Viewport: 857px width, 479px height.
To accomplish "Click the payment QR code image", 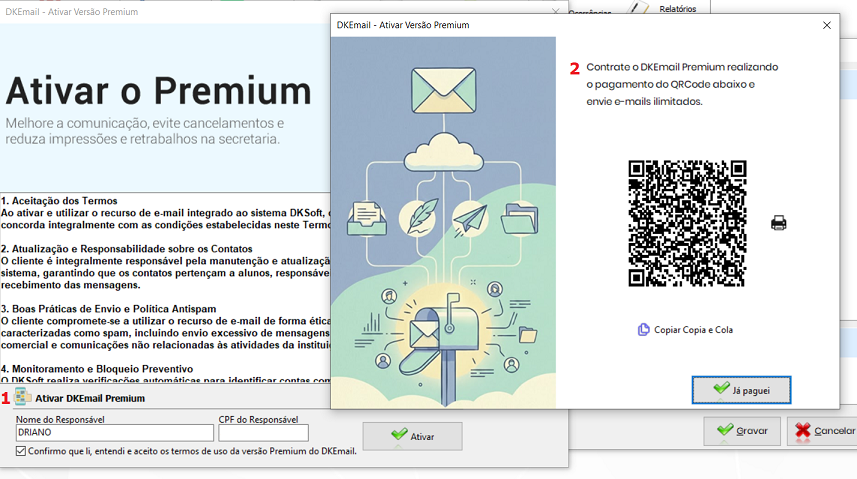I will pyautogui.click(x=687, y=223).
